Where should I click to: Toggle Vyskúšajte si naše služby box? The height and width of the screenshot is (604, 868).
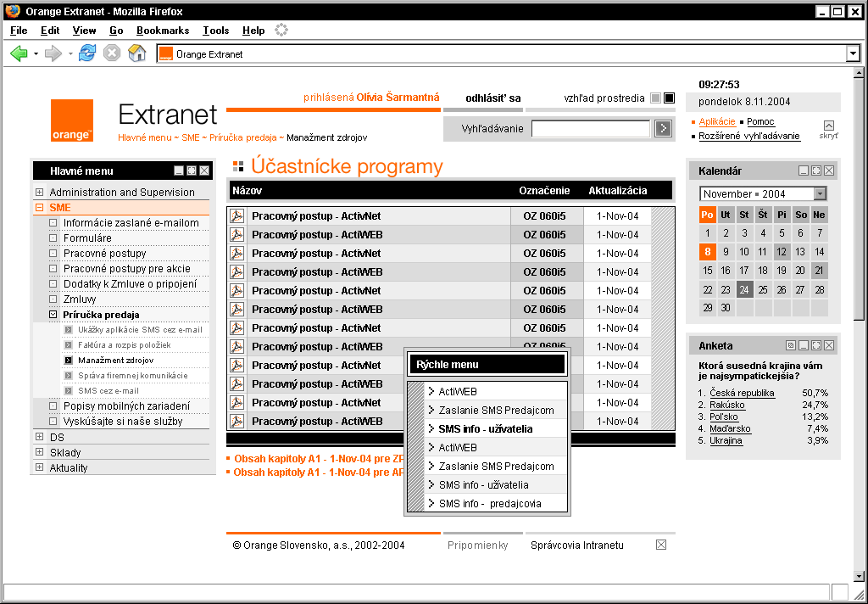[x=53, y=421]
